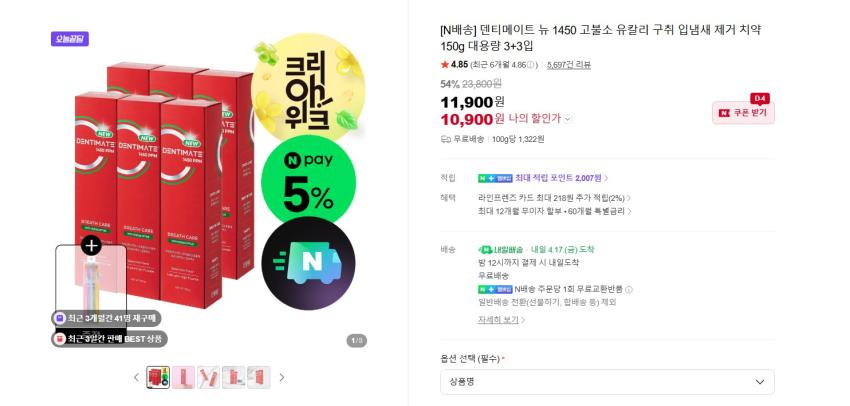Select the last thumbnail in the strip

coord(258,377)
